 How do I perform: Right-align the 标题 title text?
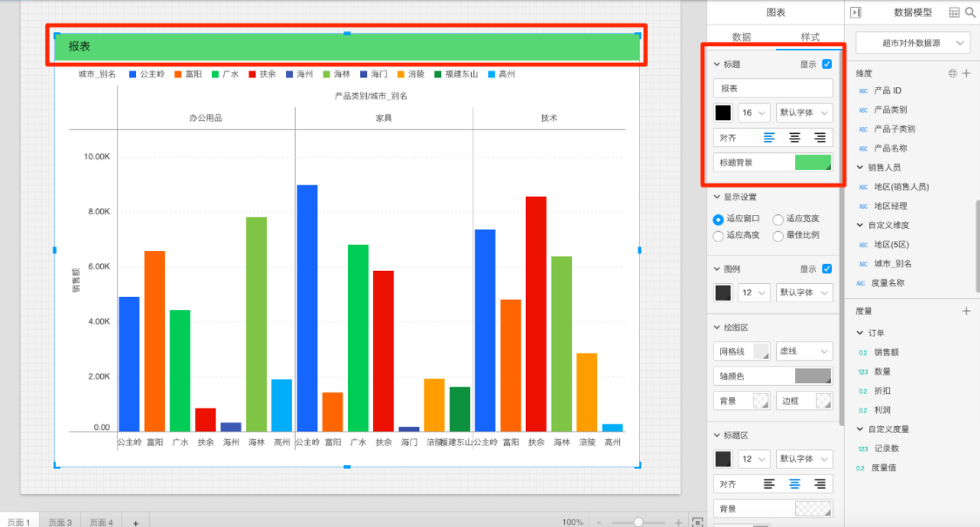coord(820,138)
